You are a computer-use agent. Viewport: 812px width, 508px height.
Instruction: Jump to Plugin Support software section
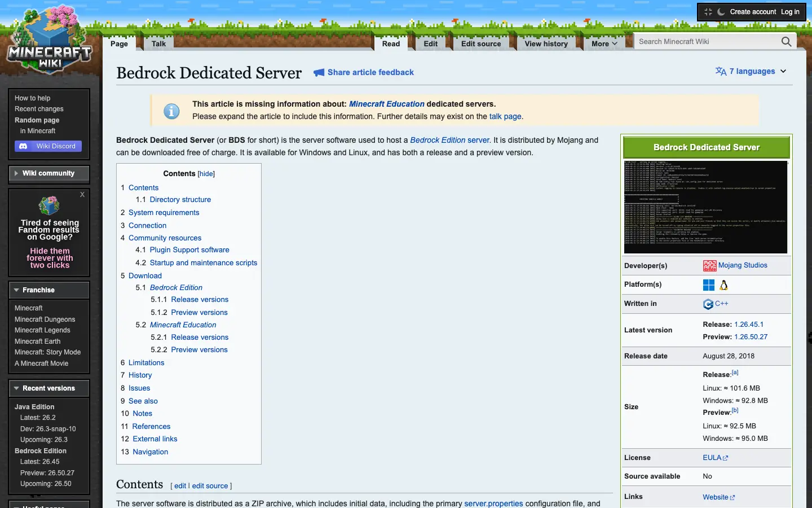tap(189, 250)
